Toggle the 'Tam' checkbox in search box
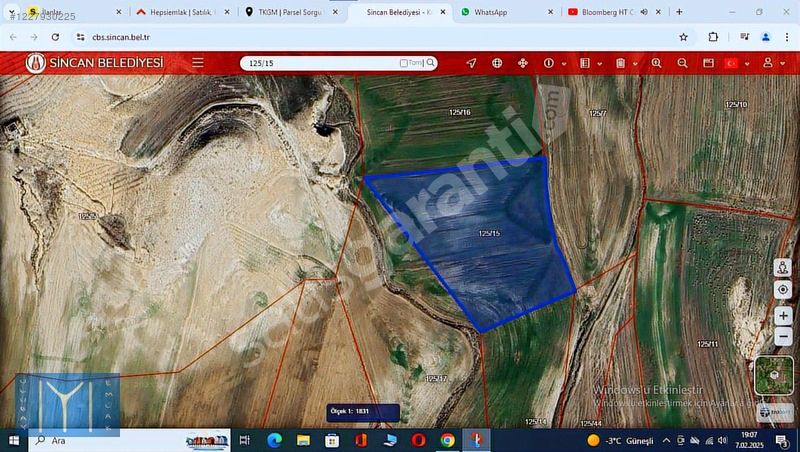 tap(404, 63)
